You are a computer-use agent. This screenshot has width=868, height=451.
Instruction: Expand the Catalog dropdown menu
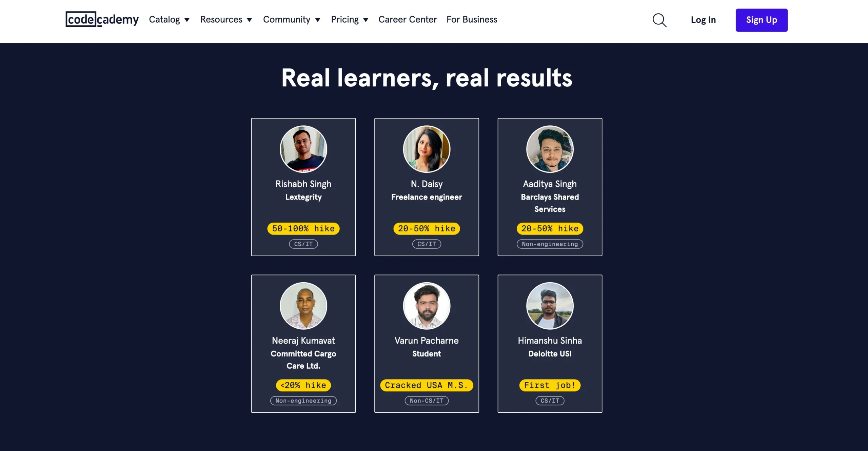169,20
